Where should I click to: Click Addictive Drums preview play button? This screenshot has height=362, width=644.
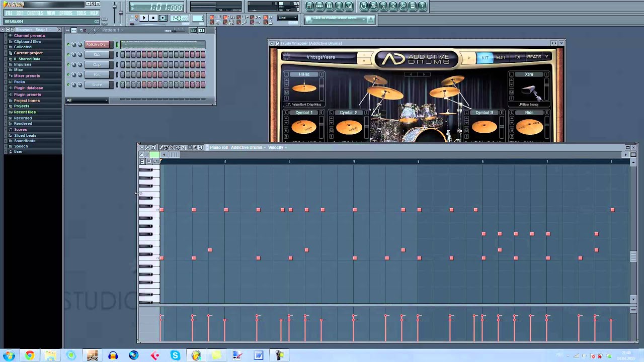click(x=469, y=58)
